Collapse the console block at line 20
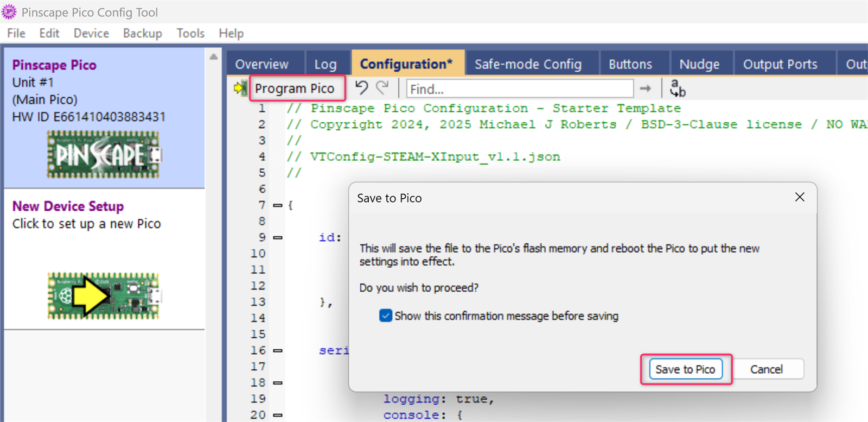 pos(278,415)
